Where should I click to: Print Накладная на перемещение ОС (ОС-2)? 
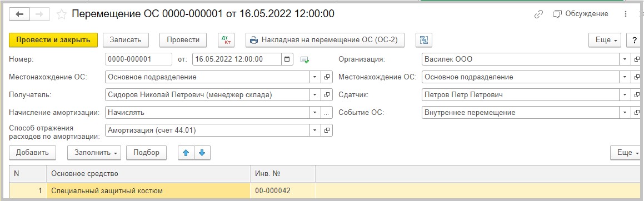325,40
